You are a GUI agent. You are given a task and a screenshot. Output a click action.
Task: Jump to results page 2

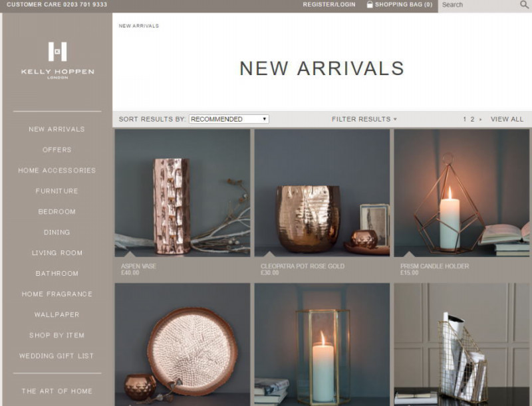pyautogui.click(x=472, y=120)
